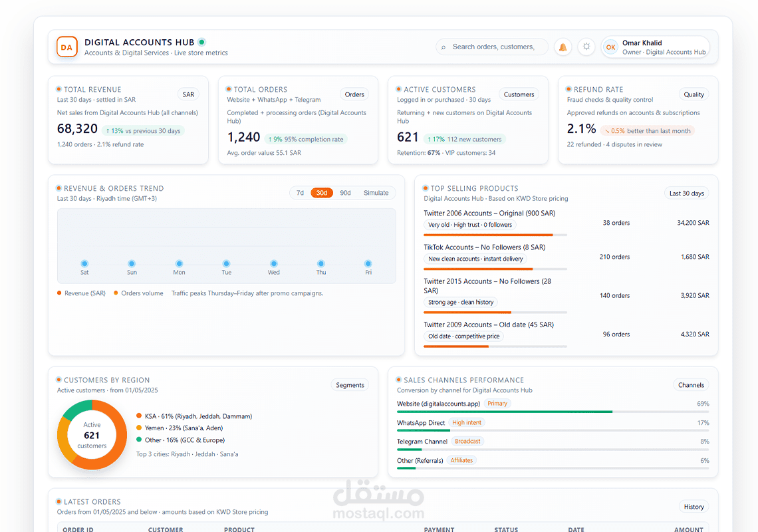Focus the Search orders, customers field
The image size is (758, 532).
point(492,47)
